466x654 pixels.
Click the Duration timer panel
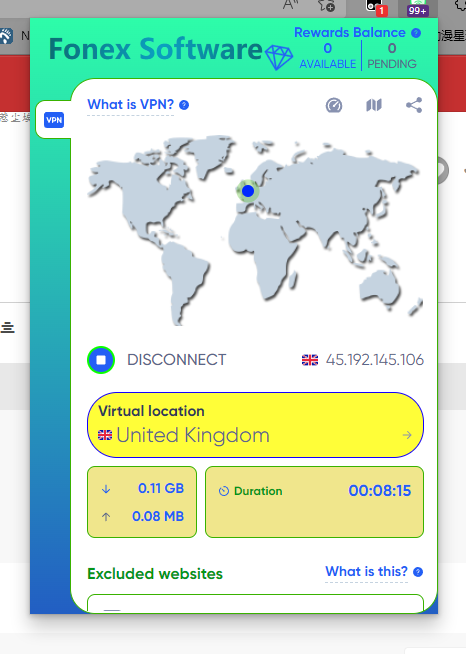(315, 502)
